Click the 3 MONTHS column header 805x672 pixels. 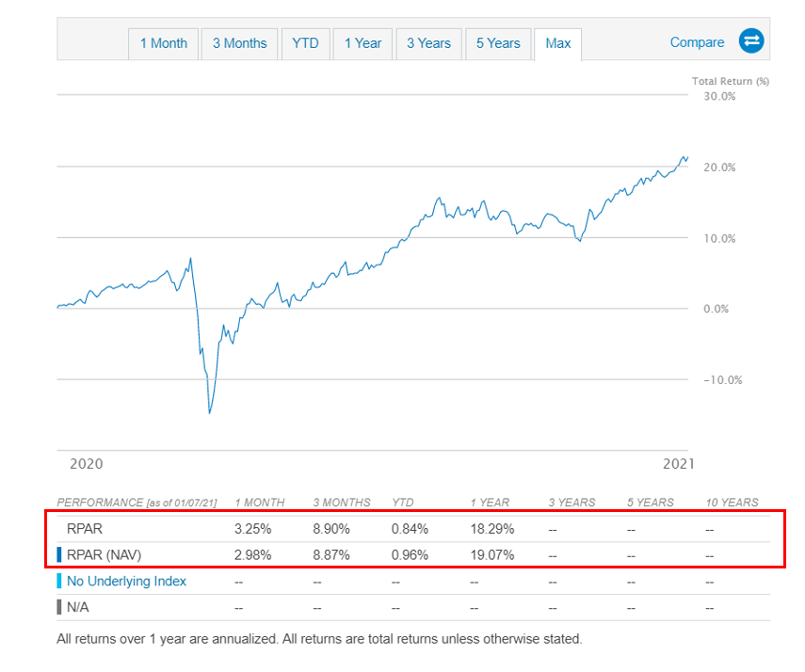pos(342,502)
